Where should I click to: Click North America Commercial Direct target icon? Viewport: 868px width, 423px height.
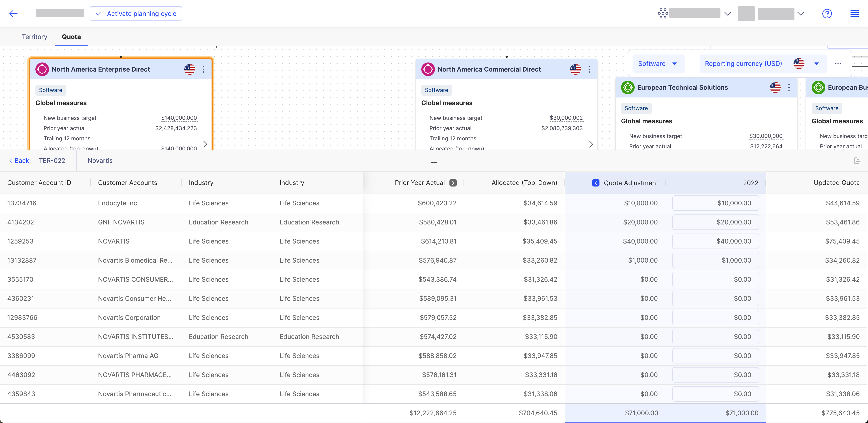(x=428, y=69)
